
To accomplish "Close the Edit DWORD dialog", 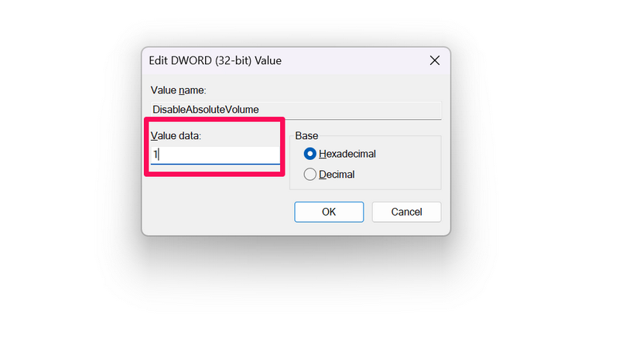I will pos(434,60).
